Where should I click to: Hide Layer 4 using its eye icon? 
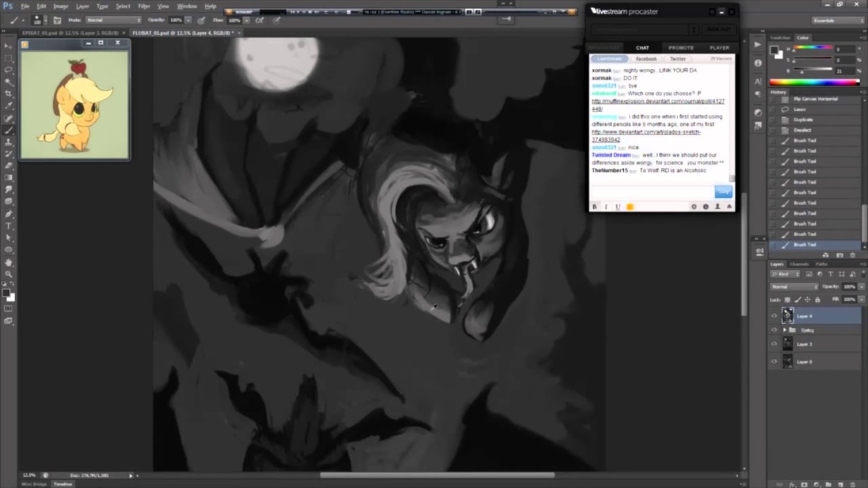coord(774,316)
